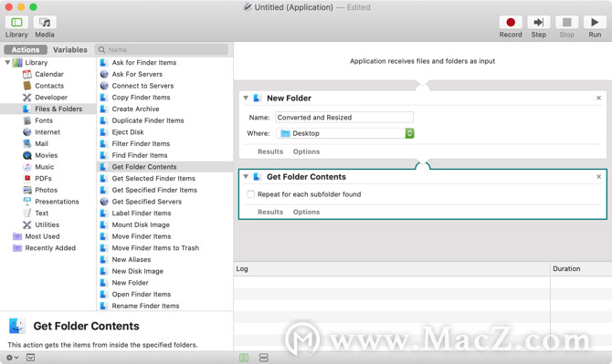
Task: Collapse the Library tree triangle
Action: 7,62
